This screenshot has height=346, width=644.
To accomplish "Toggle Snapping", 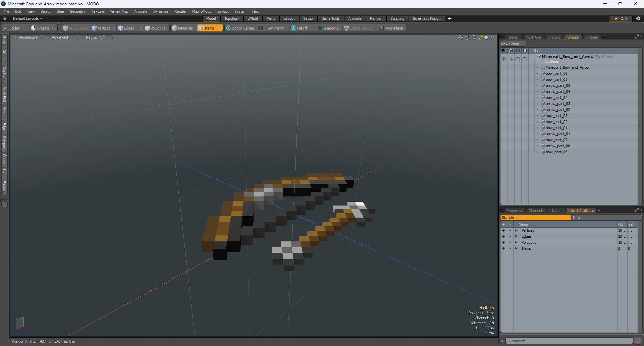I will coord(328,28).
